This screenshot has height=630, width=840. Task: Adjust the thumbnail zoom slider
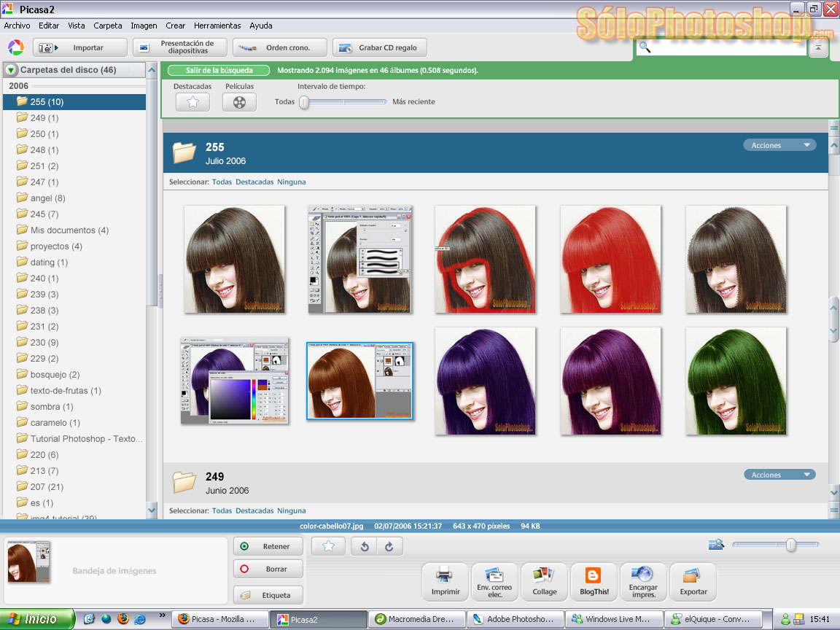tap(790, 545)
